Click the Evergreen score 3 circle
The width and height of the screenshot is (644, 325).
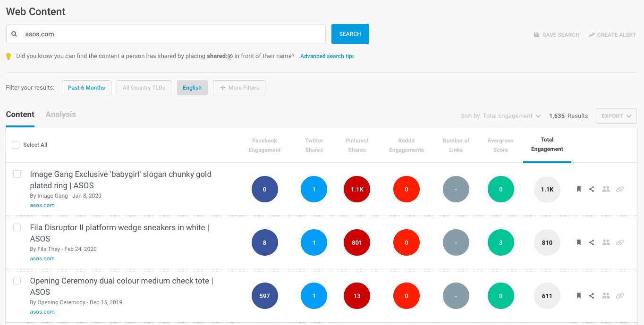click(501, 242)
